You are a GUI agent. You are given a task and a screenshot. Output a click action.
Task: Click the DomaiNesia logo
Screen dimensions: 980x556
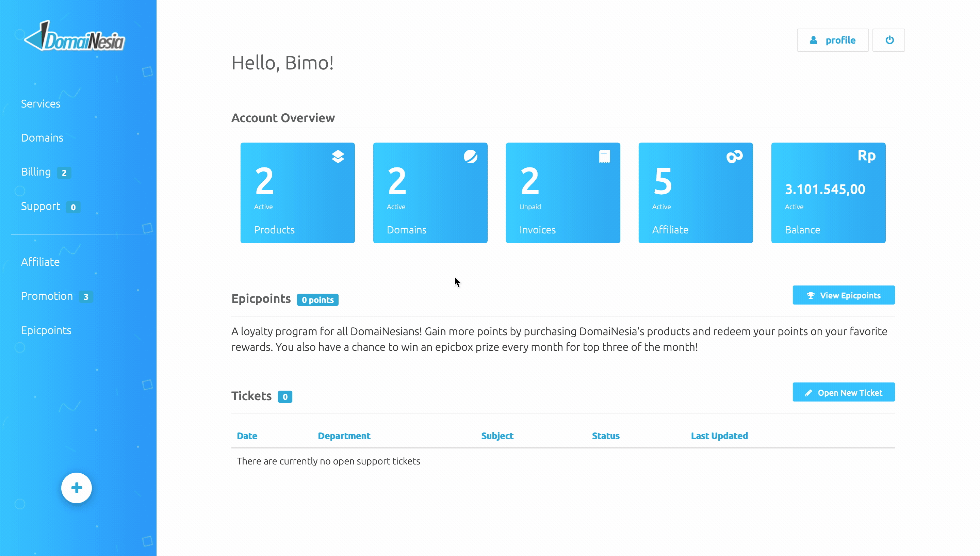[75, 36]
